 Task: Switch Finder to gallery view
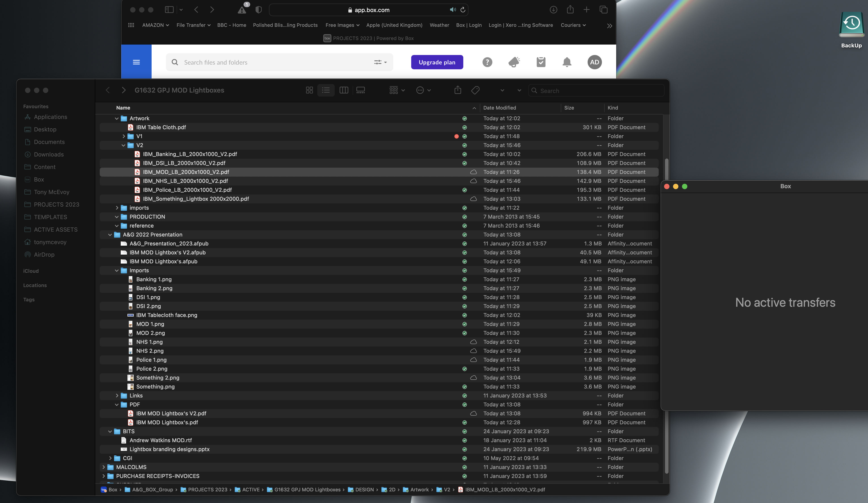pos(360,90)
